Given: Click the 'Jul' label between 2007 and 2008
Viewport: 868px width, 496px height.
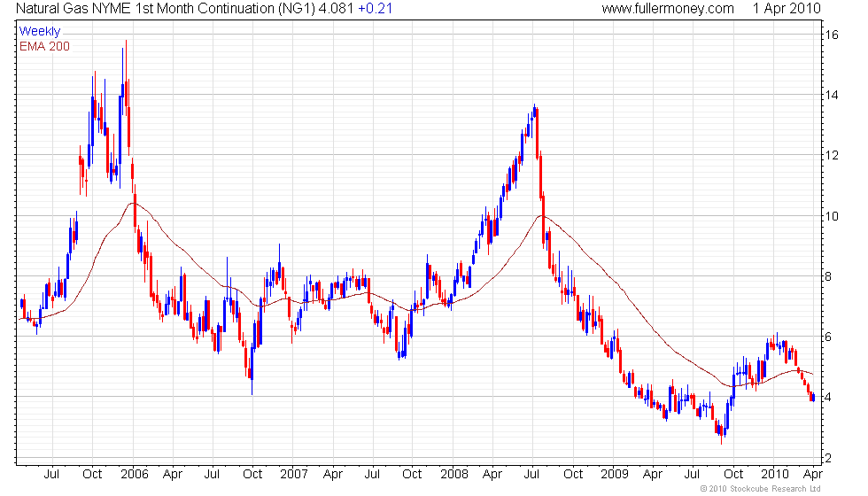Looking at the screenshot, I should coord(372,475).
